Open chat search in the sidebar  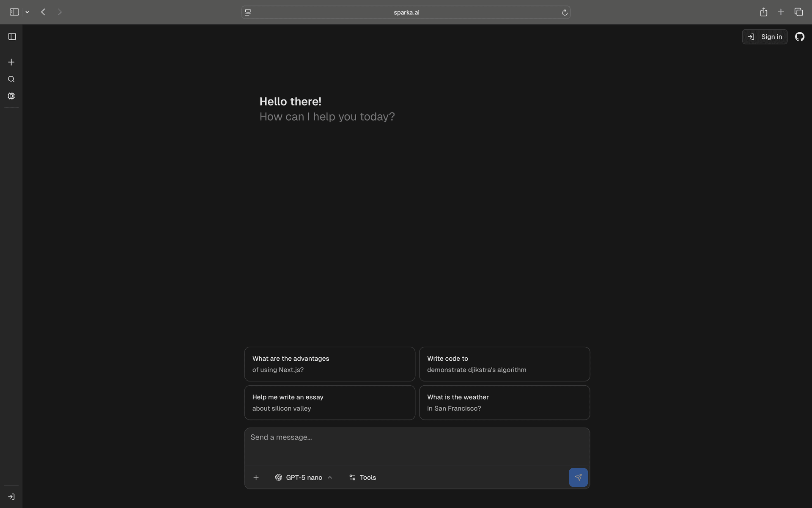[11, 79]
